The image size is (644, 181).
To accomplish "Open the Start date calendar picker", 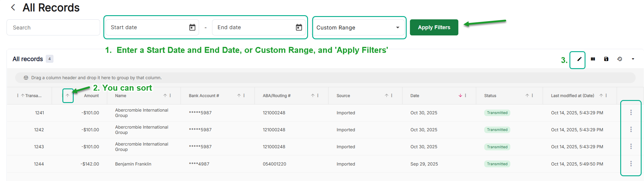I will [192, 27].
